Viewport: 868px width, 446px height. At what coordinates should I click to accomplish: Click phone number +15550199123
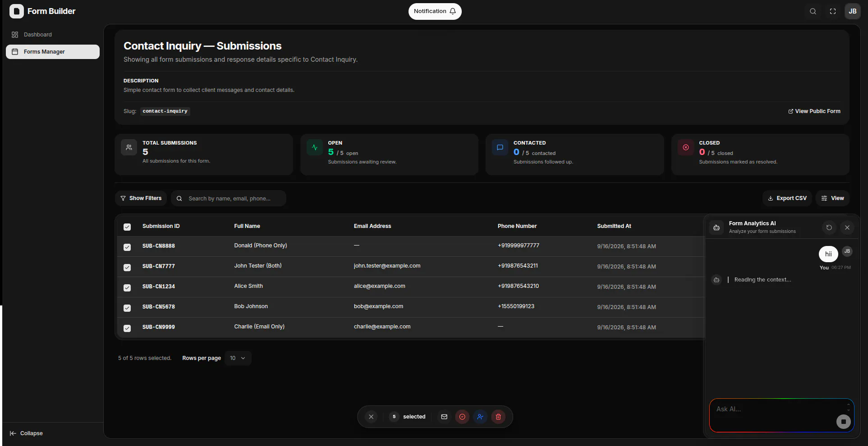[516, 306]
